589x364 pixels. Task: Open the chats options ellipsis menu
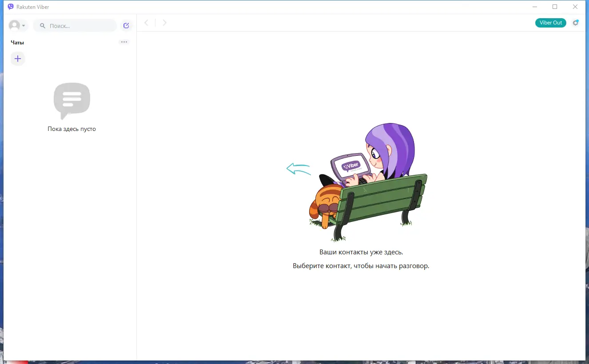[124, 42]
